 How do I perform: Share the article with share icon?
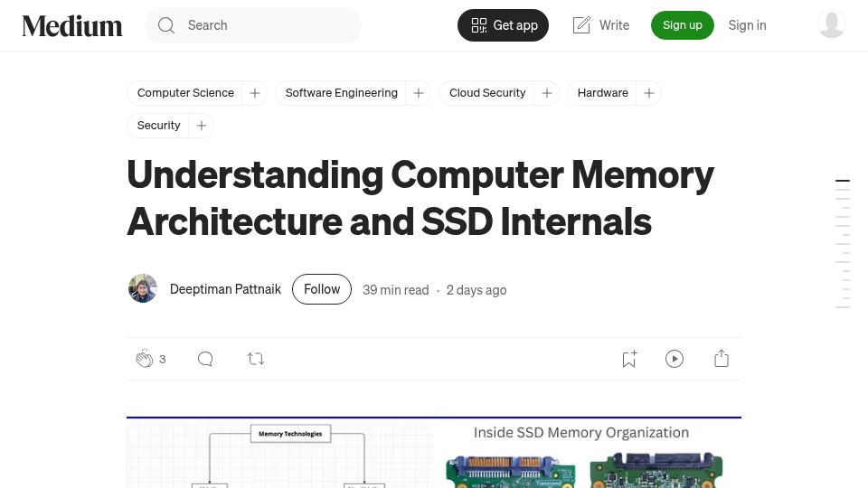pyautogui.click(x=722, y=359)
